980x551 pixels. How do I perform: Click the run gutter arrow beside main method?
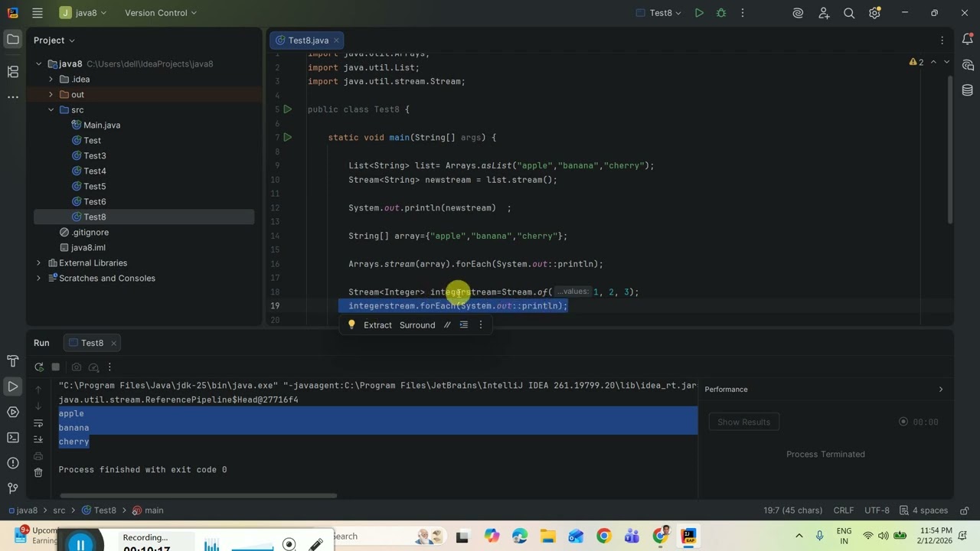288,138
